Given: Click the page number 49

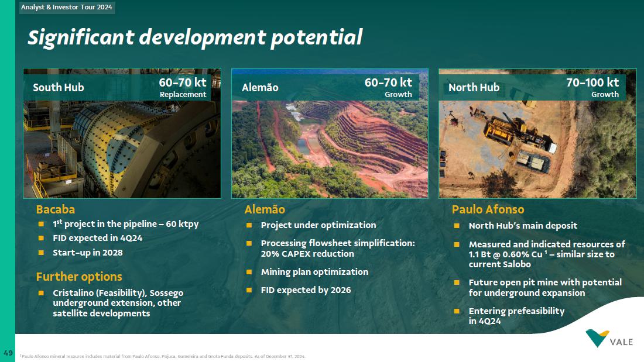Looking at the screenshot, I should click(x=8, y=353).
